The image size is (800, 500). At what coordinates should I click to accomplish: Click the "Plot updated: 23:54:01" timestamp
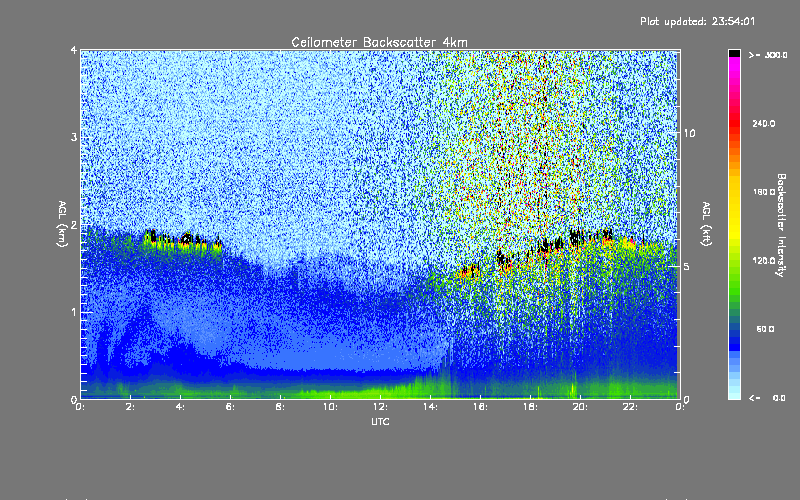tap(697, 21)
